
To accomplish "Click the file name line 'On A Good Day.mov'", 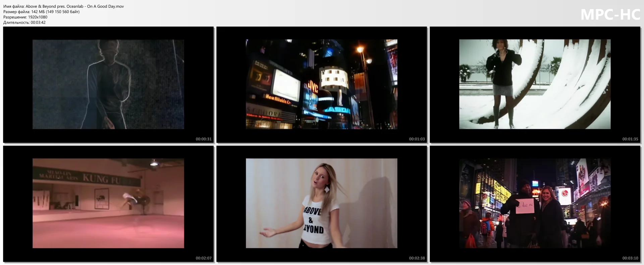I will [64, 6].
